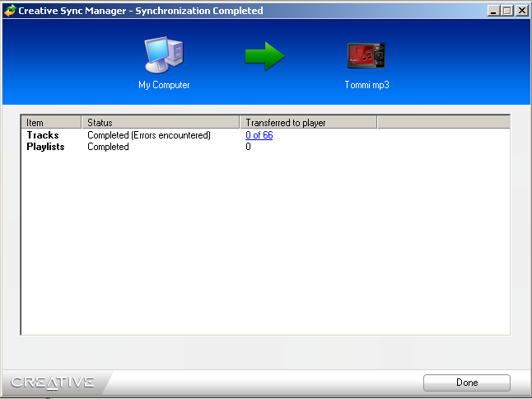Click the 'Tommi mp3' device label
Viewport: 532px width, 399px height.
click(x=366, y=85)
